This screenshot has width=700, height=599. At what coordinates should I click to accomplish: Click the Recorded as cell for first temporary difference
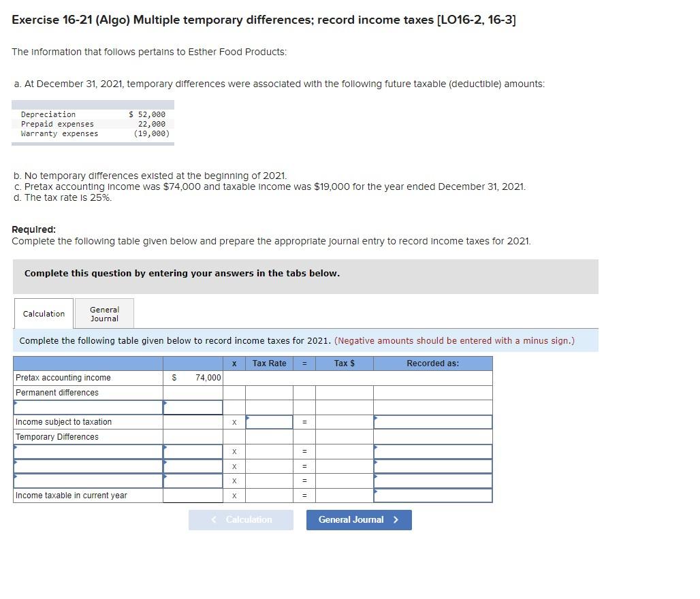[432, 451]
